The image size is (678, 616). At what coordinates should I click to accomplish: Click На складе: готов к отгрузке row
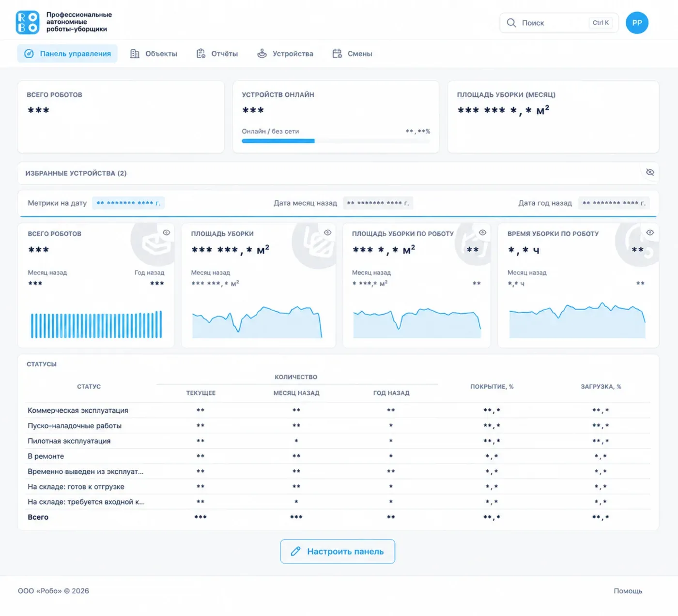[338, 487]
